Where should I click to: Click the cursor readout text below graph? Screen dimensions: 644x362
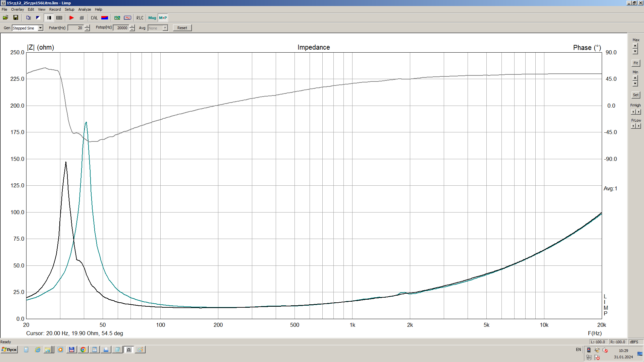74,333
